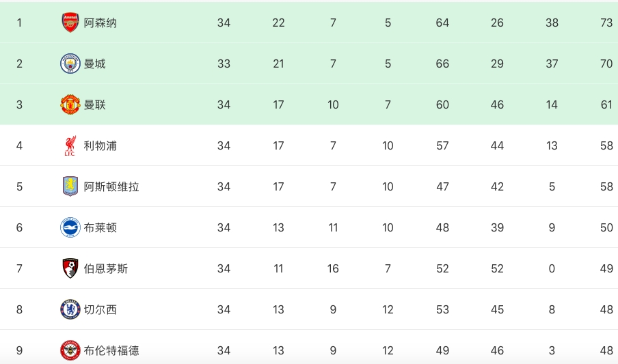Screen dimensions: 618x364
Task: Select the 伯恩茅斯 team name
Action: tap(106, 268)
